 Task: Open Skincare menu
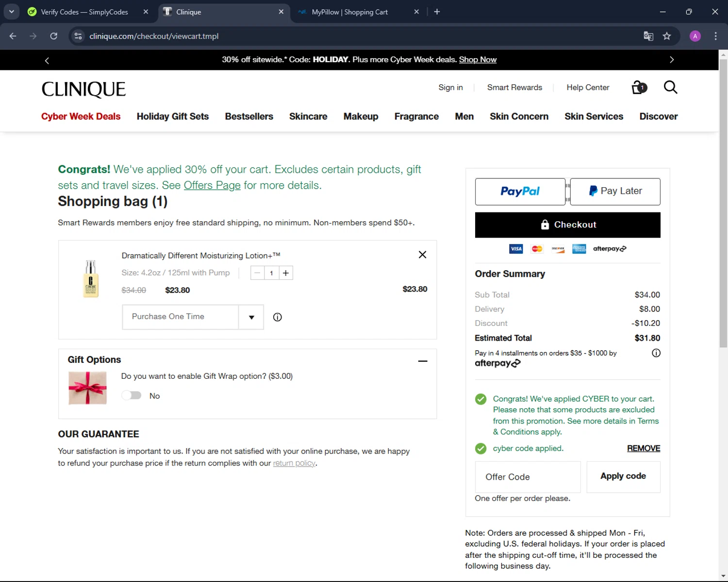tap(308, 116)
